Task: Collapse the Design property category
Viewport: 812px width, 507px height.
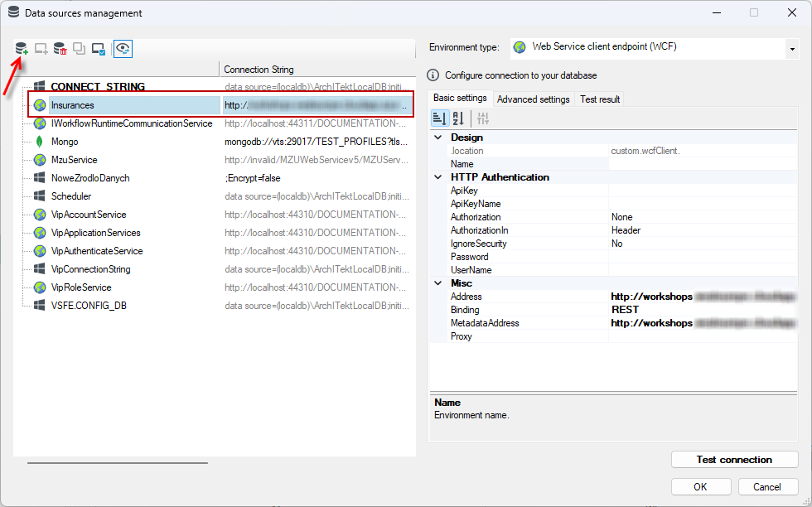Action: tap(438, 138)
